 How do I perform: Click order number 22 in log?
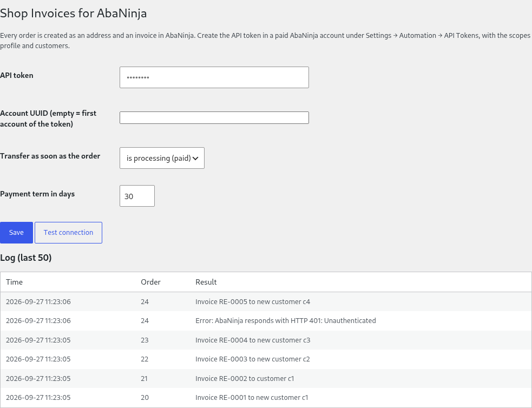coord(145,359)
